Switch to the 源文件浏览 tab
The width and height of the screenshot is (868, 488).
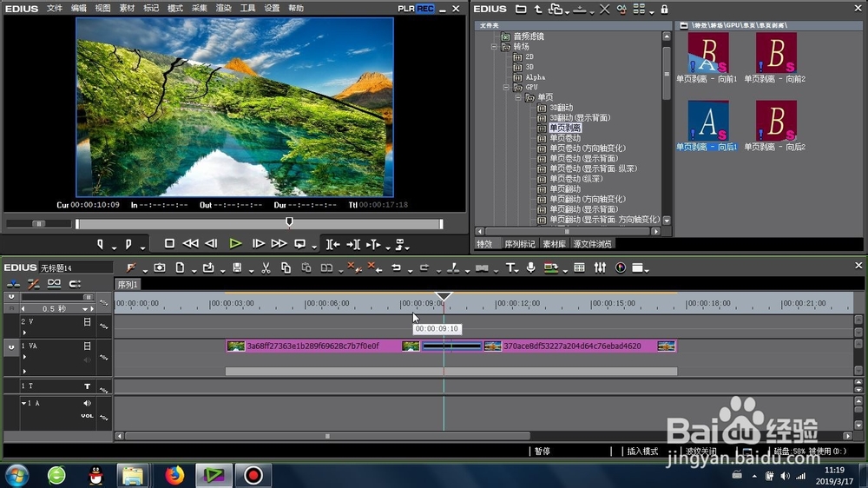pyautogui.click(x=592, y=244)
